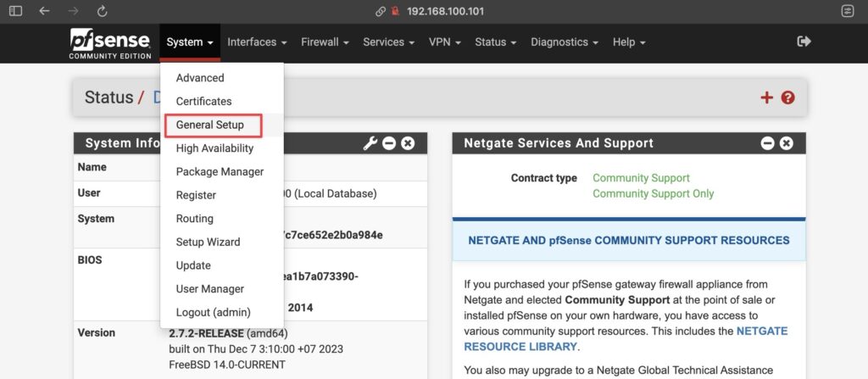Click the insecure lock icon in address bar
The width and height of the screenshot is (868, 379).
point(395,11)
